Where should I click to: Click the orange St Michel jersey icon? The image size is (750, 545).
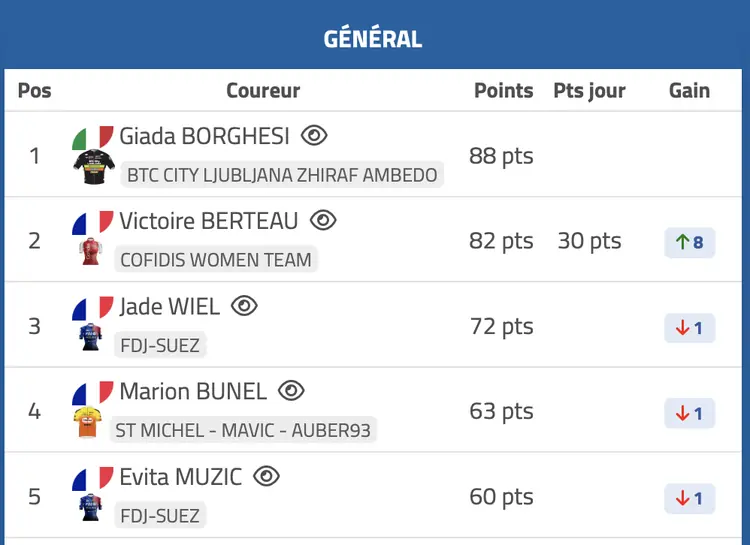(88, 423)
